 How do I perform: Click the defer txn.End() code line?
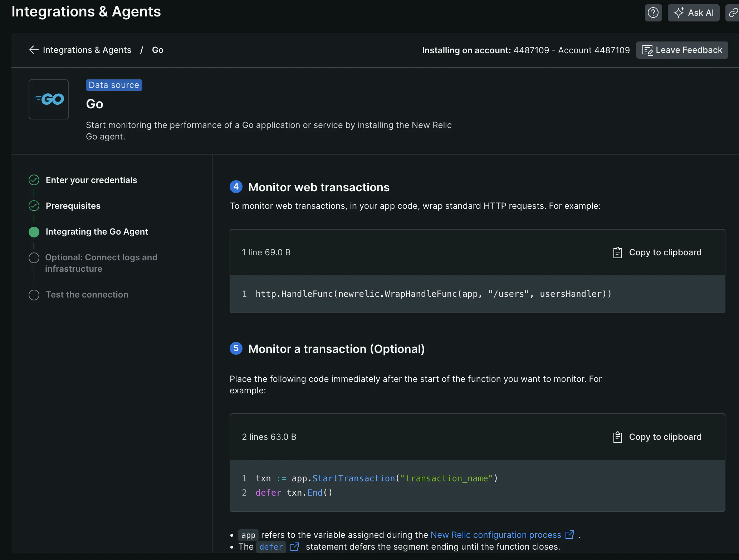(x=294, y=493)
